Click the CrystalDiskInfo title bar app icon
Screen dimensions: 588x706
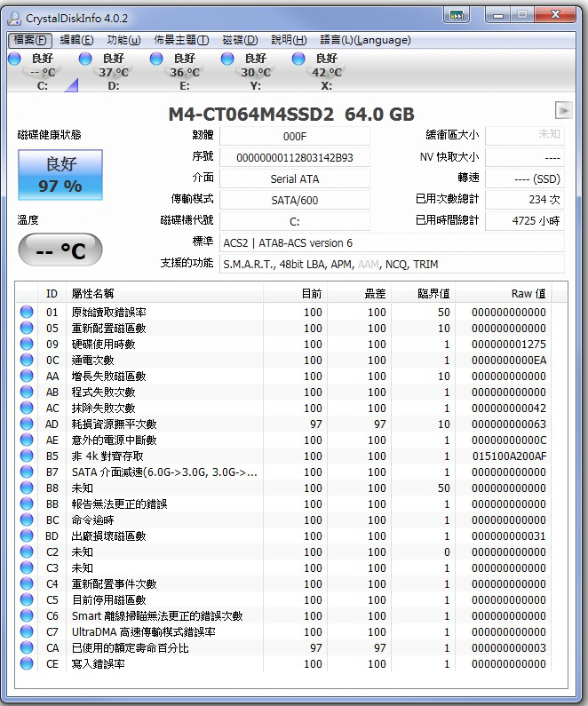(15, 18)
